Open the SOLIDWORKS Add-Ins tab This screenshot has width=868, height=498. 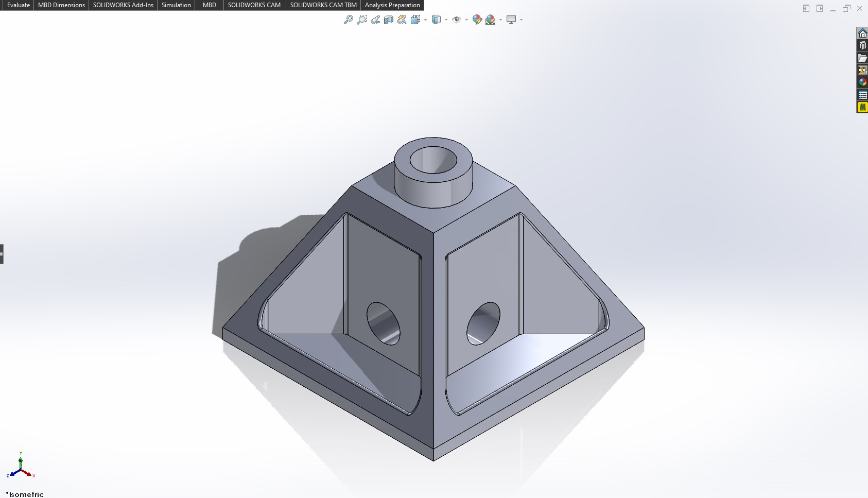click(123, 5)
